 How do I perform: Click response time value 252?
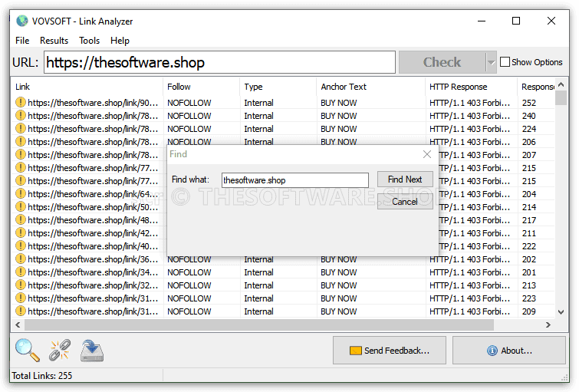tap(529, 103)
